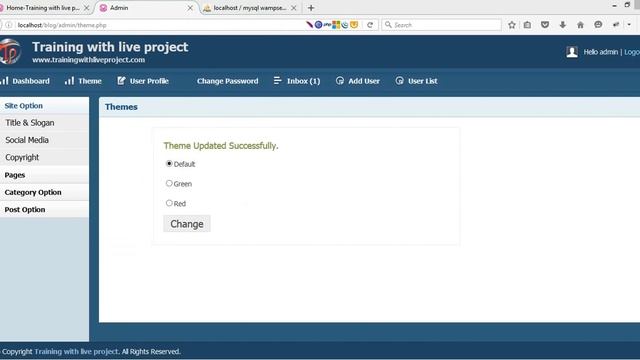640x360 pixels.
Task: Expand the Post Option sidebar section
Action: [x=44, y=209]
